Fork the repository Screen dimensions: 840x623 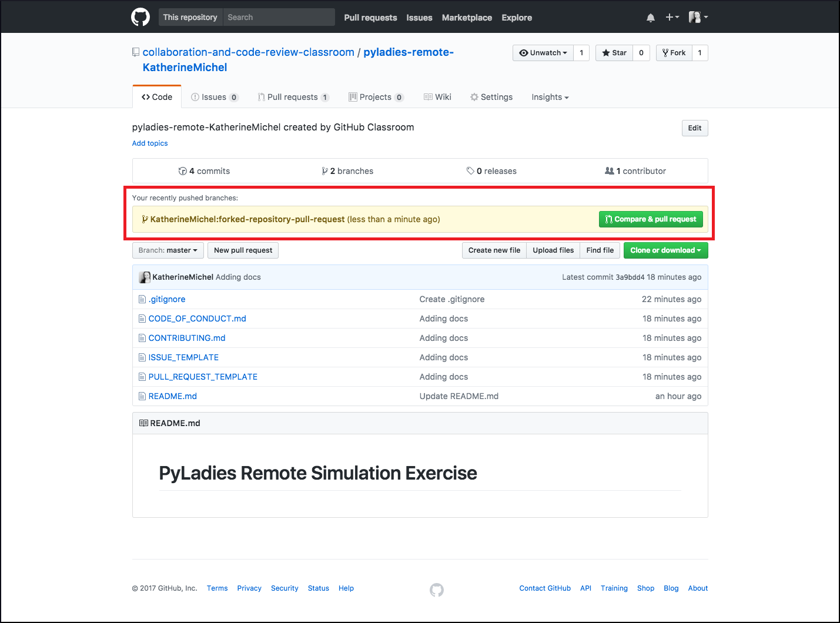[x=674, y=53]
